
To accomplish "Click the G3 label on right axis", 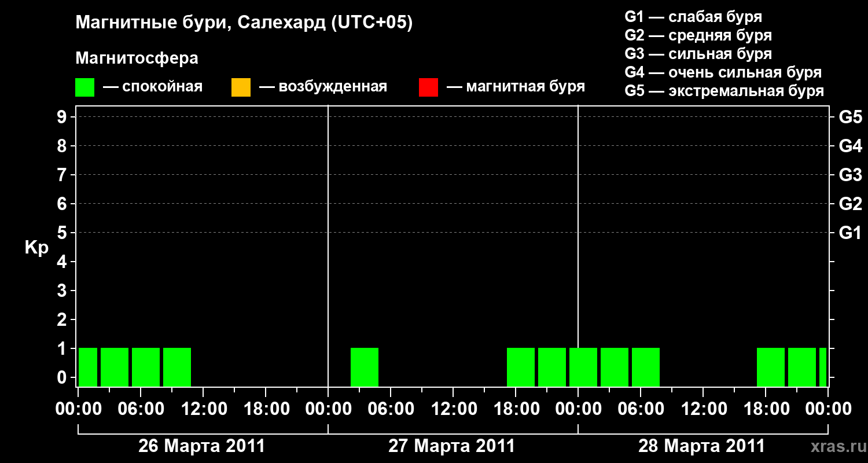I will 850,175.
